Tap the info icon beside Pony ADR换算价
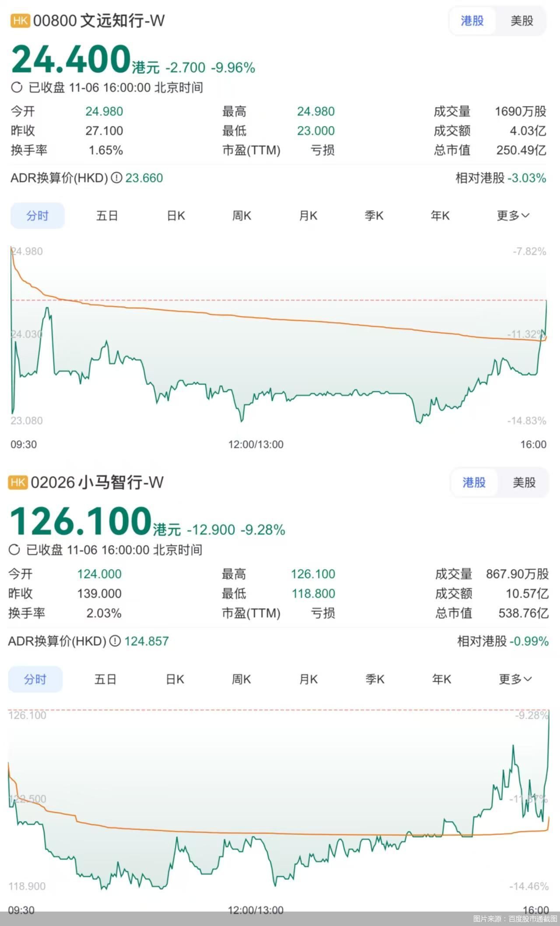 [115, 641]
